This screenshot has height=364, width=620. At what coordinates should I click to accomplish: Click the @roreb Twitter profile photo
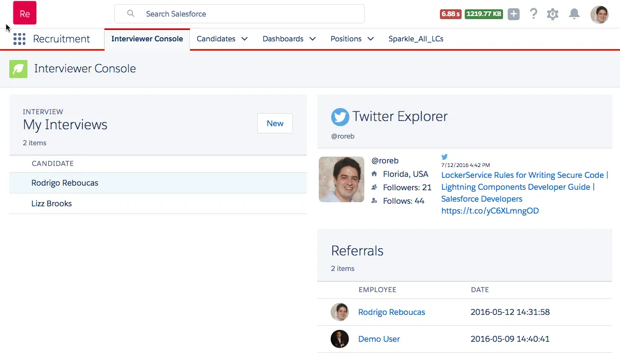341,179
